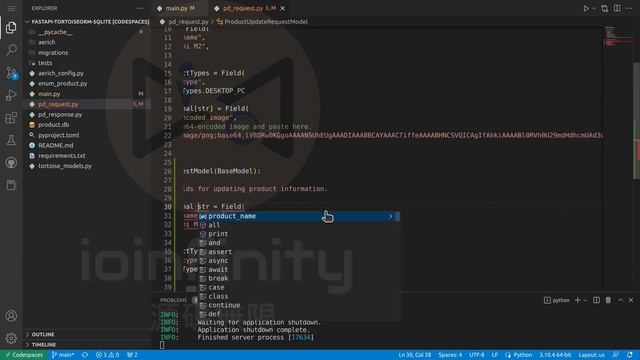Click the Codespaces remote indicator
640x360 pixels.
point(24,355)
